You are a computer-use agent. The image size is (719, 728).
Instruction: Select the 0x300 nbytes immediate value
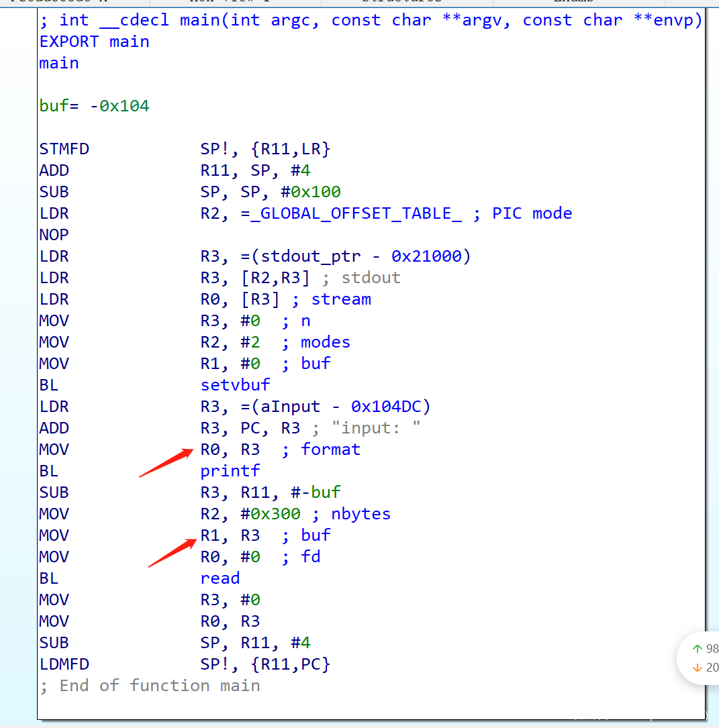pyautogui.click(x=276, y=514)
